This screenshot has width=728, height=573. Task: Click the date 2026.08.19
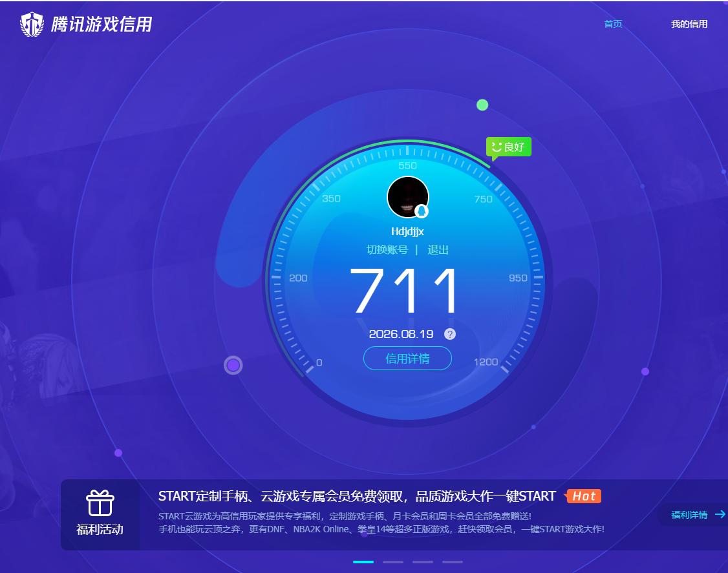pos(401,334)
